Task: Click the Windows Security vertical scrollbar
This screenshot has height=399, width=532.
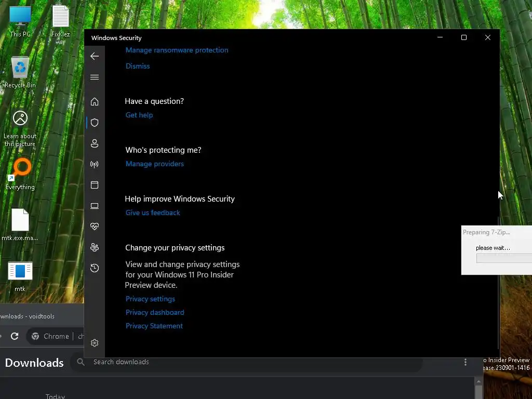Action: click(x=498, y=284)
